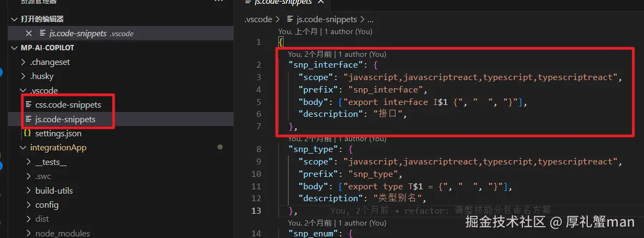Click the braces icon beside settings.json
Viewport: 644px width, 238px height.
click(28, 133)
